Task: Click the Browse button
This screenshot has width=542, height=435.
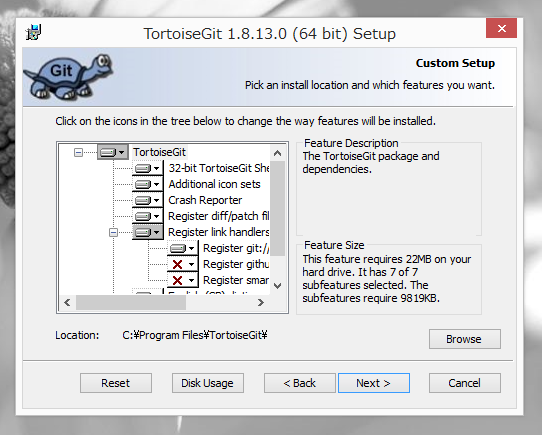Action: click(x=465, y=339)
